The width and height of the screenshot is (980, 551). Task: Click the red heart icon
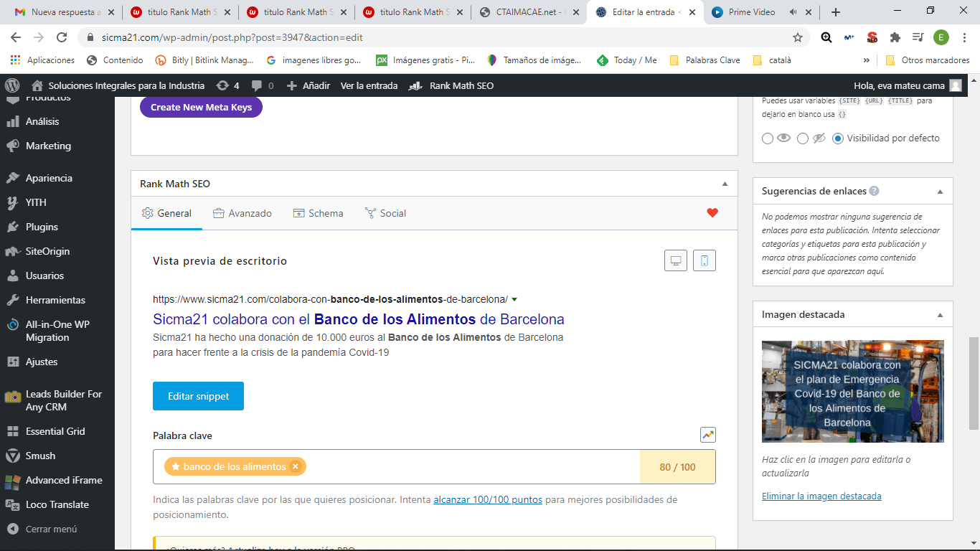[x=712, y=213]
